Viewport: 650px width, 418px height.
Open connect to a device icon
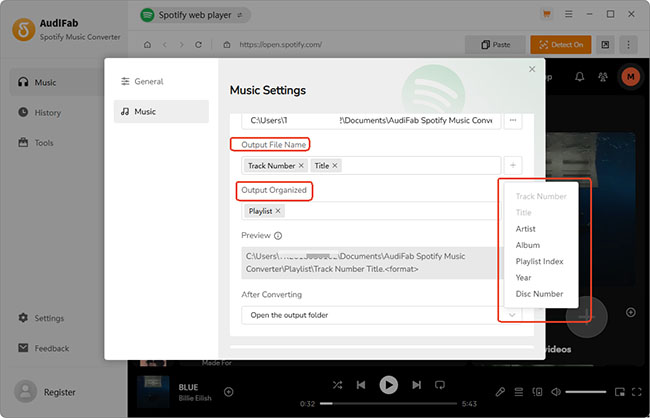click(537, 392)
